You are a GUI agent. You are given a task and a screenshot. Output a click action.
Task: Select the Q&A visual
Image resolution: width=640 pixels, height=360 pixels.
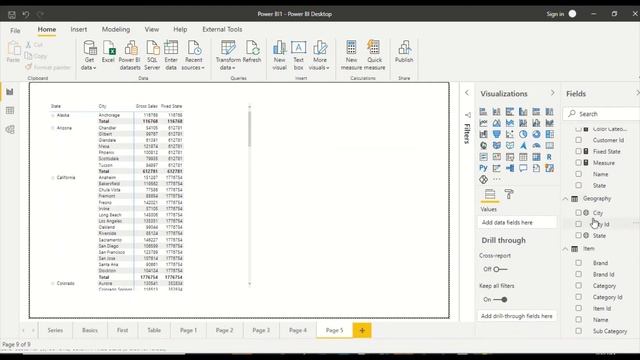coord(523,168)
